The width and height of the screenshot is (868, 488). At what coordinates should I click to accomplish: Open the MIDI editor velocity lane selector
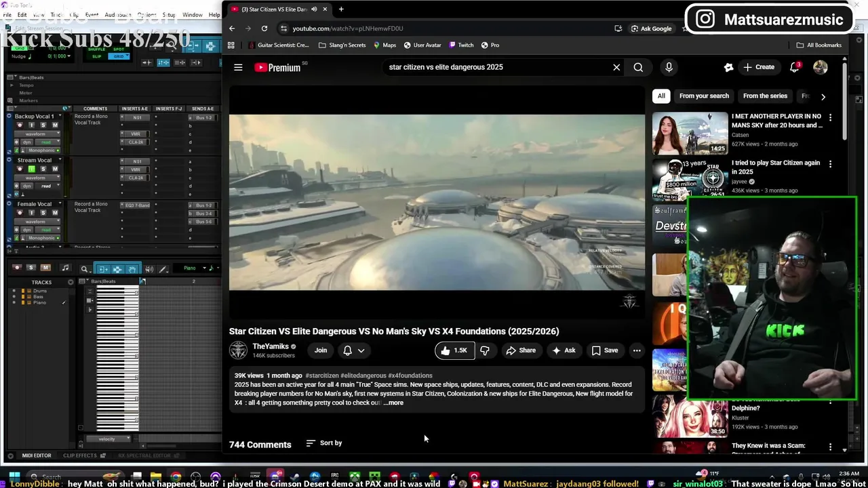(108, 439)
